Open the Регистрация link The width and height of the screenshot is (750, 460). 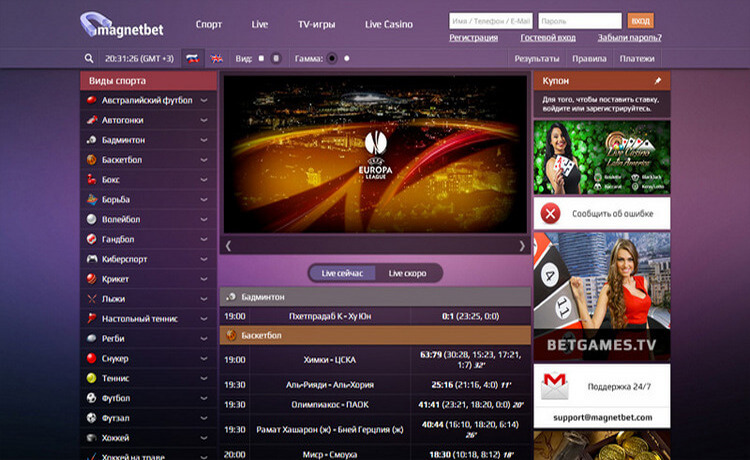(474, 37)
